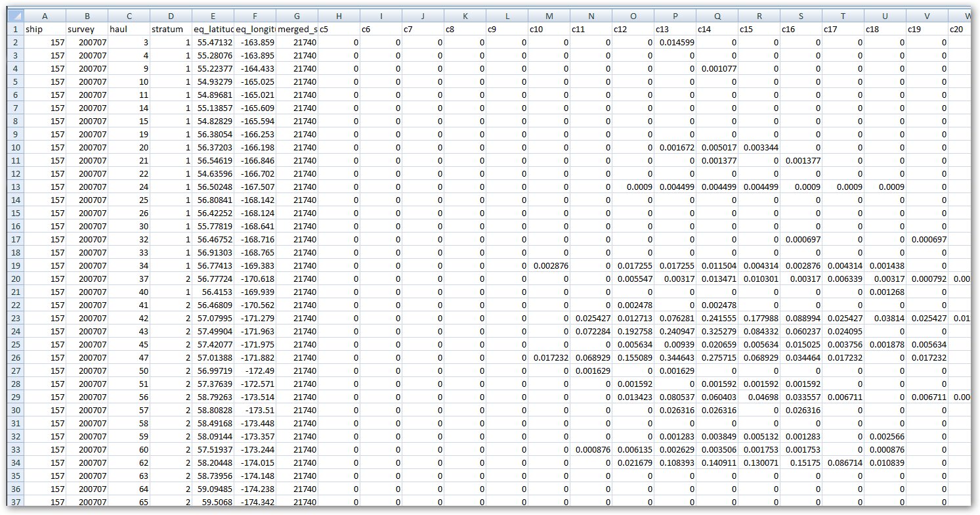Select cell containing 0.15175
This screenshot has width=980, height=515.
801,462
